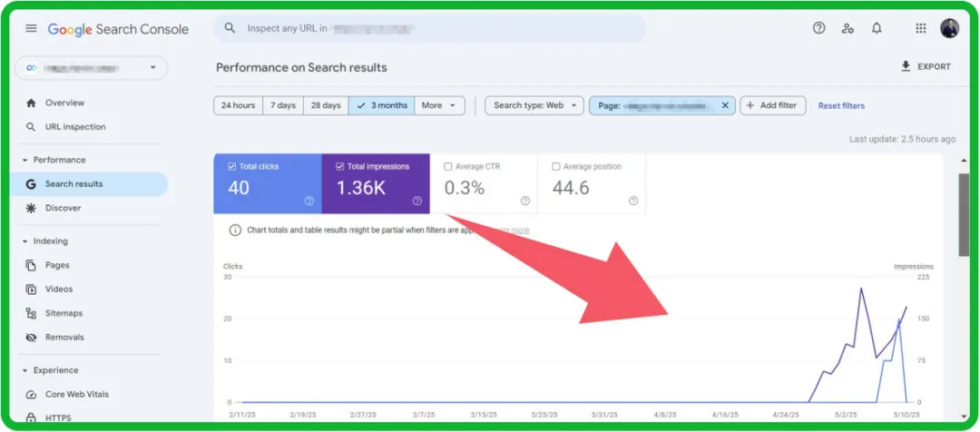Image resolution: width=980 pixels, height=432 pixels.
Task: Enable the Average CTR checkbox
Action: tap(448, 167)
